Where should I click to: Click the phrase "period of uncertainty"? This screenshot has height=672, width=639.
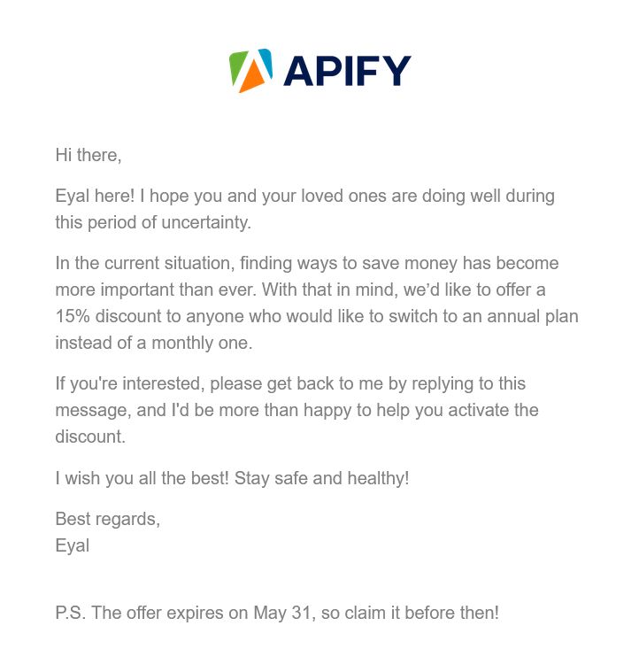[x=168, y=222]
